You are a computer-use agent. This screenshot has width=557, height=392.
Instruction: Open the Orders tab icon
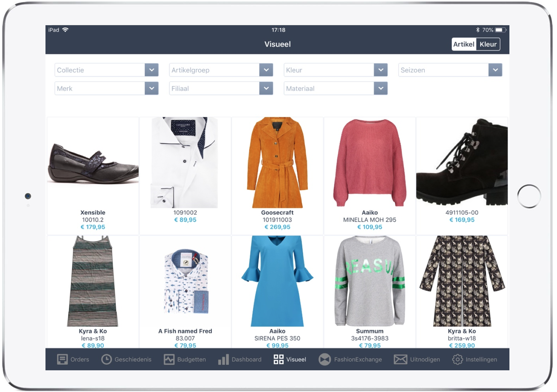(62, 359)
